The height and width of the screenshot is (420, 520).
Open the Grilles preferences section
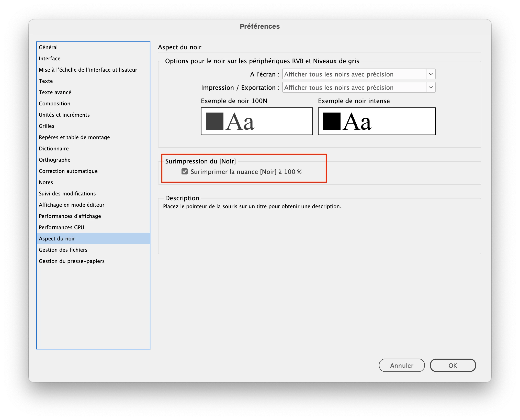[x=47, y=126]
